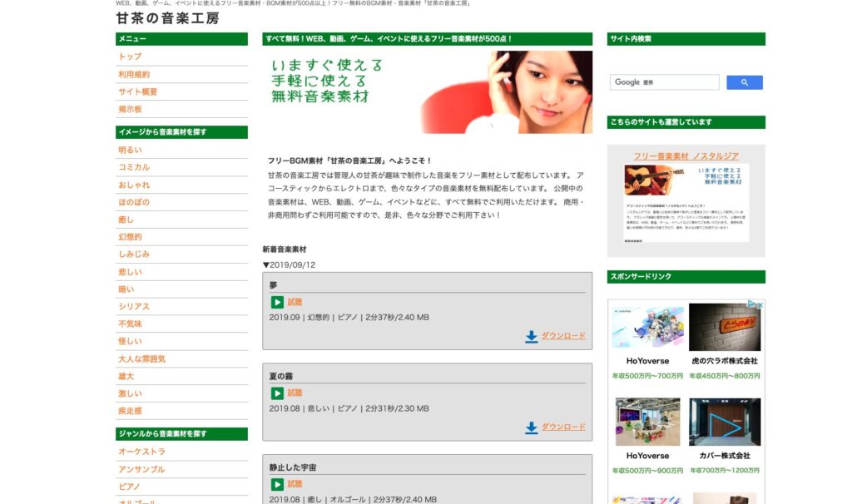Click the 甘茶の音楽工房 site title
This screenshot has width=852, height=504.
[167, 18]
